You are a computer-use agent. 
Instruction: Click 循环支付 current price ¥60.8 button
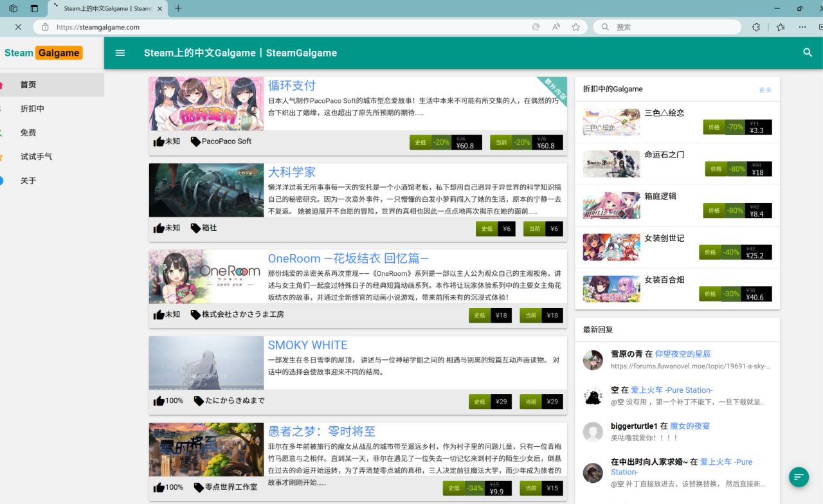pos(527,143)
